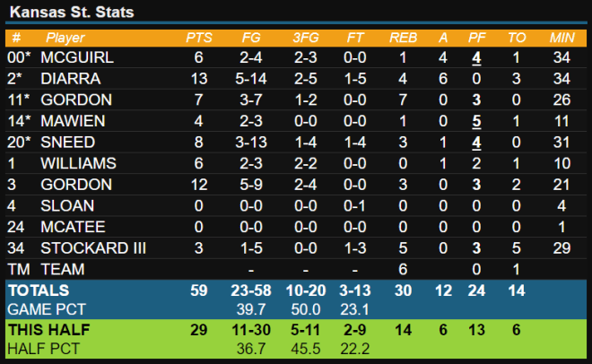The width and height of the screenshot is (592, 364).
Task: Select the FG column header
Action: (x=251, y=38)
